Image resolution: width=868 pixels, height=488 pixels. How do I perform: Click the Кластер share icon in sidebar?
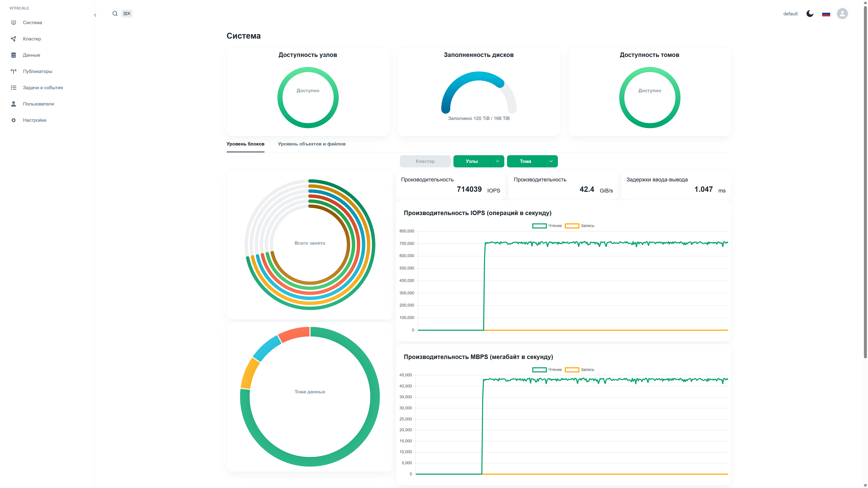(x=14, y=39)
